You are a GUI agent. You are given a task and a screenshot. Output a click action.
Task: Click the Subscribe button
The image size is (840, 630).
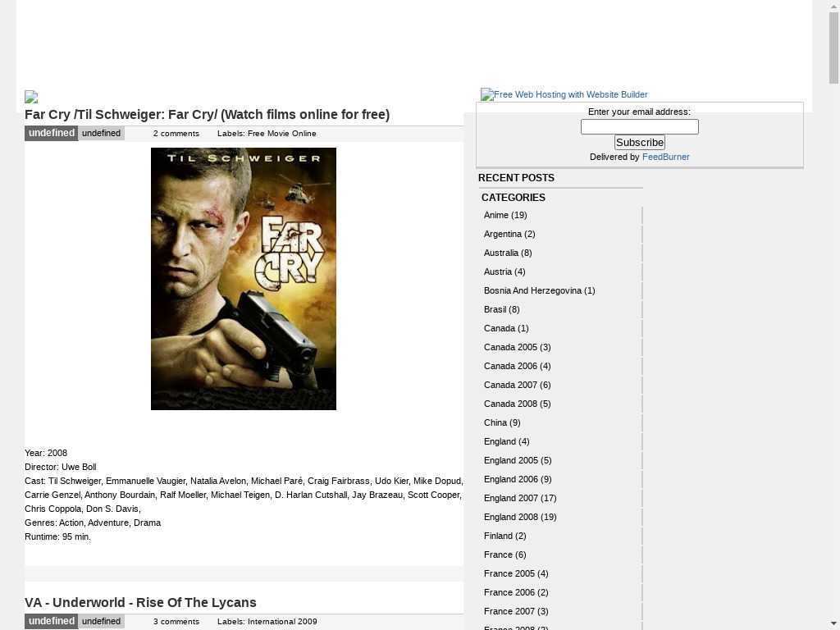(x=640, y=143)
